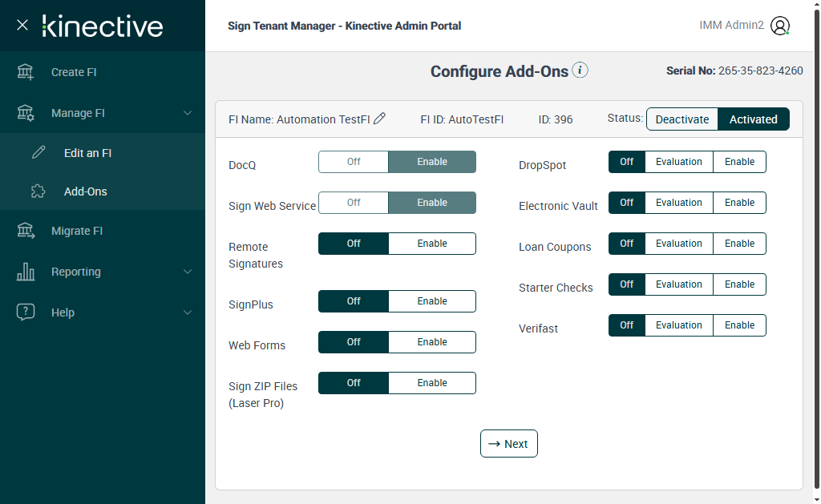Click the Edit an FI pencil icon
821x504 pixels.
point(38,153)
